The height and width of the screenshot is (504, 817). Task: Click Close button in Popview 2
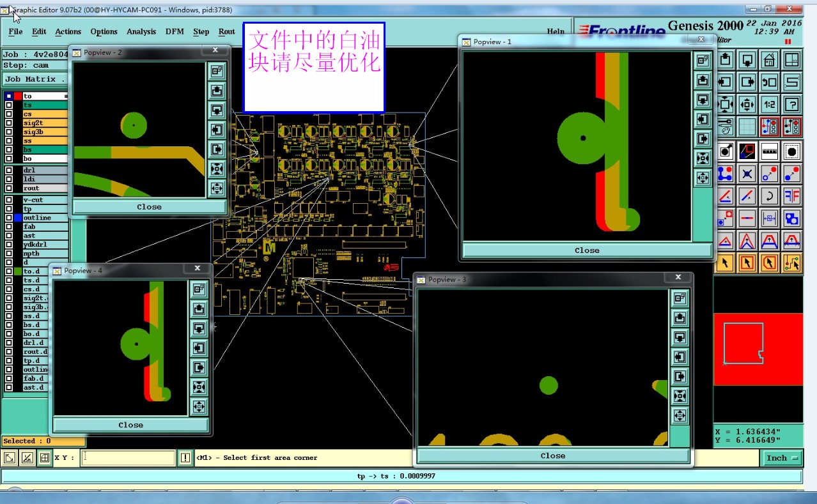149,207
